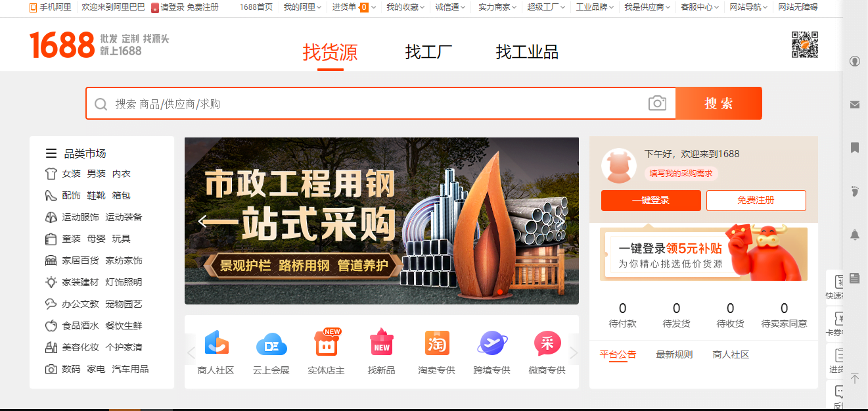Click the 一键登录 button
The width and height of the screenshot is (868, 411).
coord(651,201)
